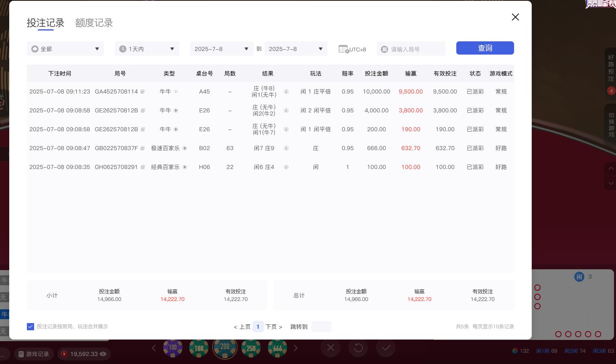Hide the balance with the eye icon
The width and height of the screenshot is (616, 364).
pos(103,354)
